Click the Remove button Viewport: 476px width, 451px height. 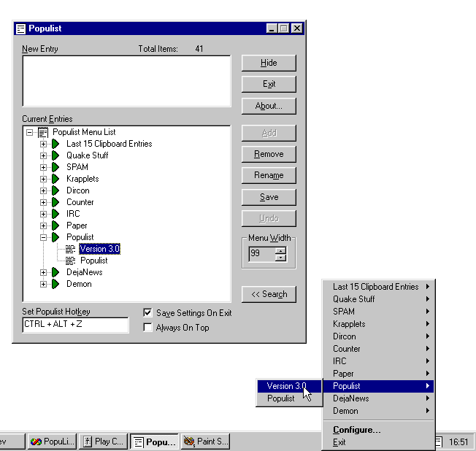pos(269,154)
